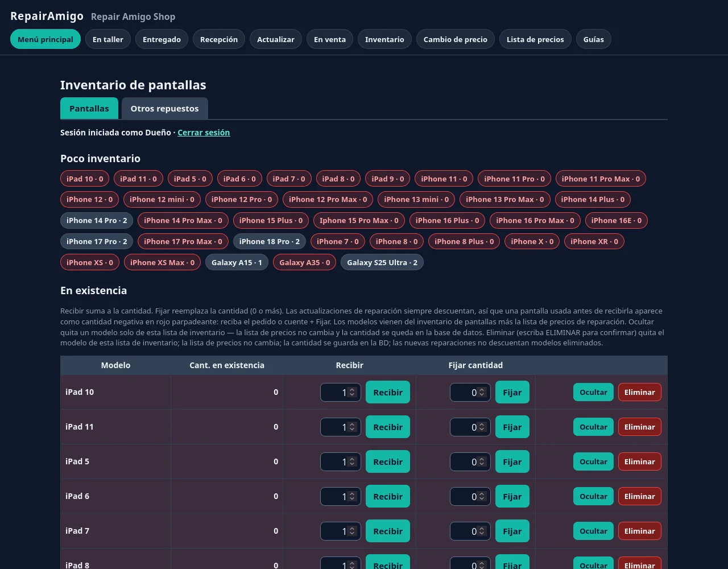Viewport: 728px width, 569px height.
Task: Click Eliminar for iPad 10 row
Action: (640, 392)
